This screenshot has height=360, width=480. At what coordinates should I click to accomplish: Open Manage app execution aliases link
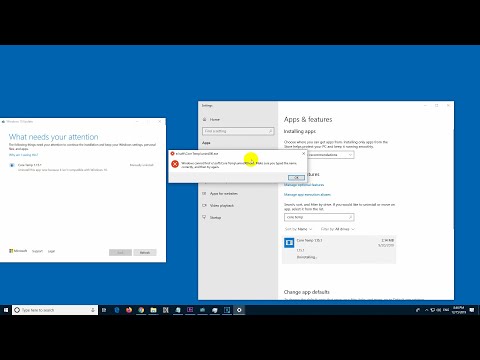[307, 195]
